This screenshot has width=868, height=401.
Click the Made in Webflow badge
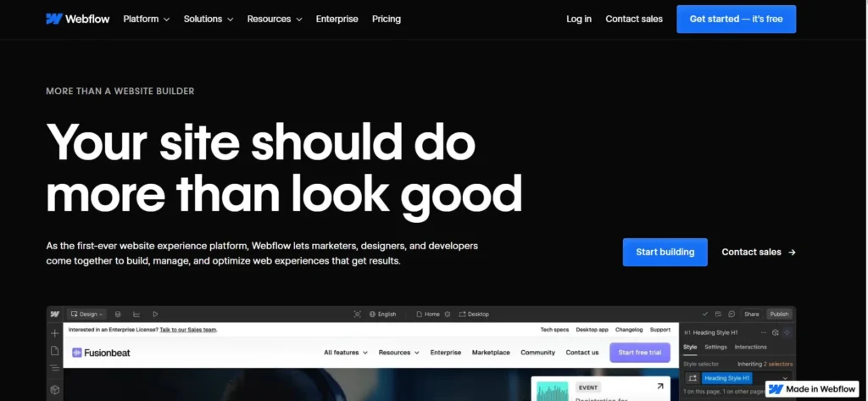click(x=812, y=389)
